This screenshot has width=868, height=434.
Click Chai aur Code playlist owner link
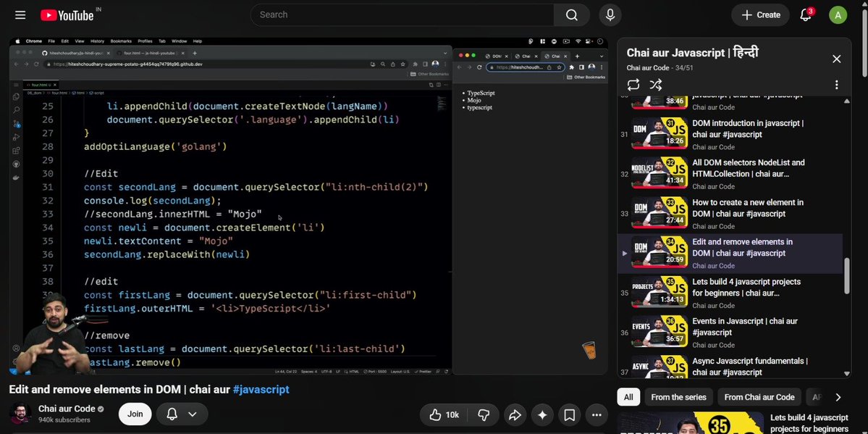coord(648,67)
